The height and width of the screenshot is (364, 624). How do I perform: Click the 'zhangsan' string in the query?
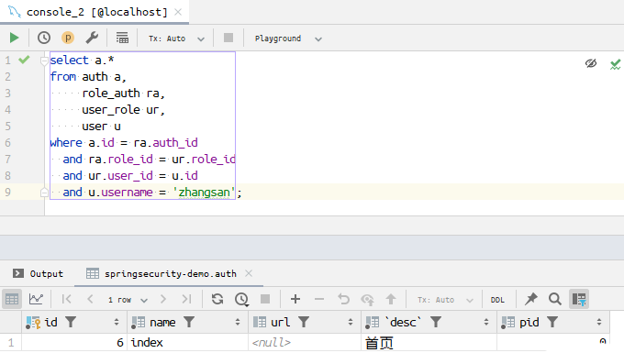pyautogui.click(x=204, y=193)
